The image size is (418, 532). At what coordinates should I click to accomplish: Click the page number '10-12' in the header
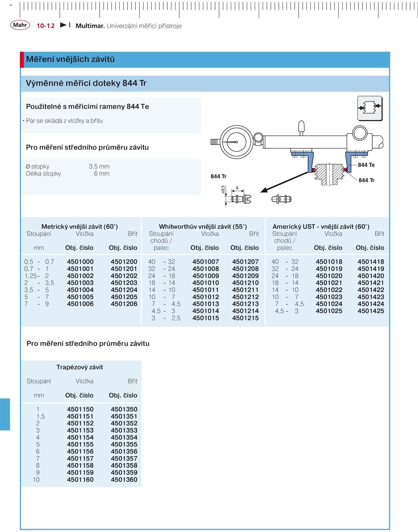pos(45,26)
